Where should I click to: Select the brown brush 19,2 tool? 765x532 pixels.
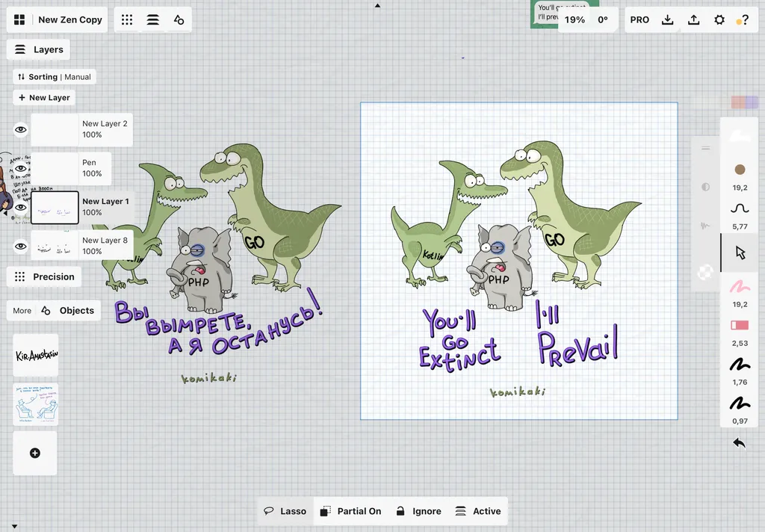(x=740, y=170)
